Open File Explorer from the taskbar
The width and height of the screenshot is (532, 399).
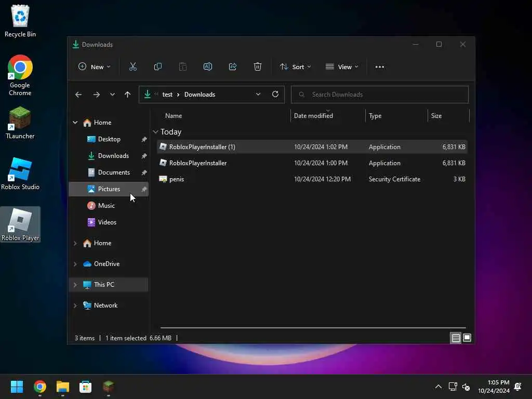63,387
